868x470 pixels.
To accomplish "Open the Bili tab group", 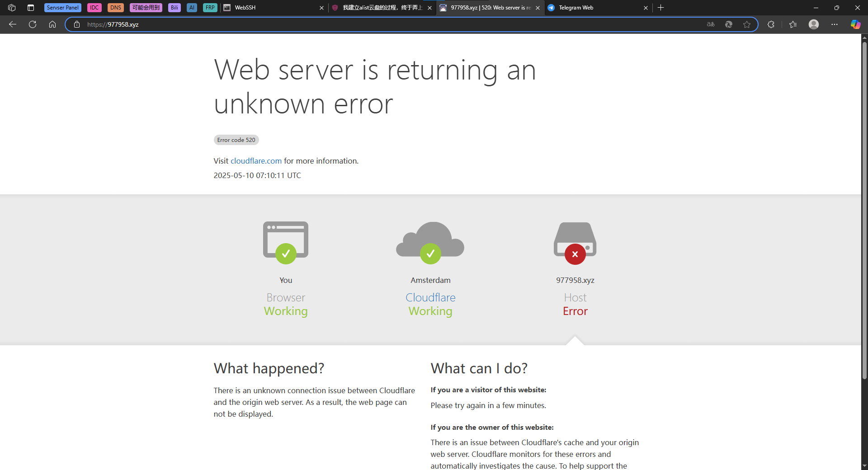I will (175, 8).
